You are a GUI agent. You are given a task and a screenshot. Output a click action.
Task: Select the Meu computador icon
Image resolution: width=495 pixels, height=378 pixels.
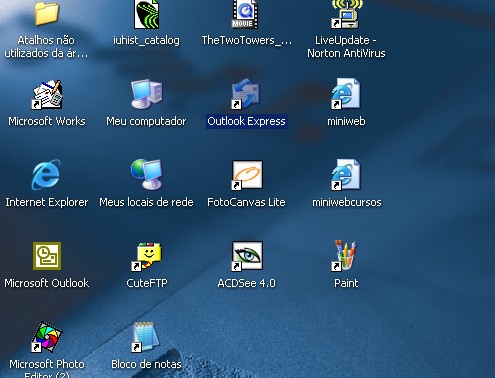pyautogui.click(x=147, y=94)
